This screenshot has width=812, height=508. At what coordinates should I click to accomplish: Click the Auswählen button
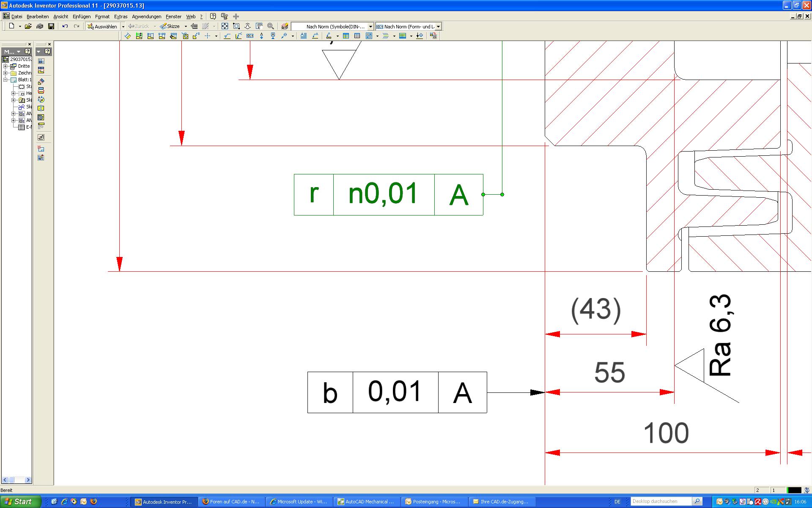(102, 26)
